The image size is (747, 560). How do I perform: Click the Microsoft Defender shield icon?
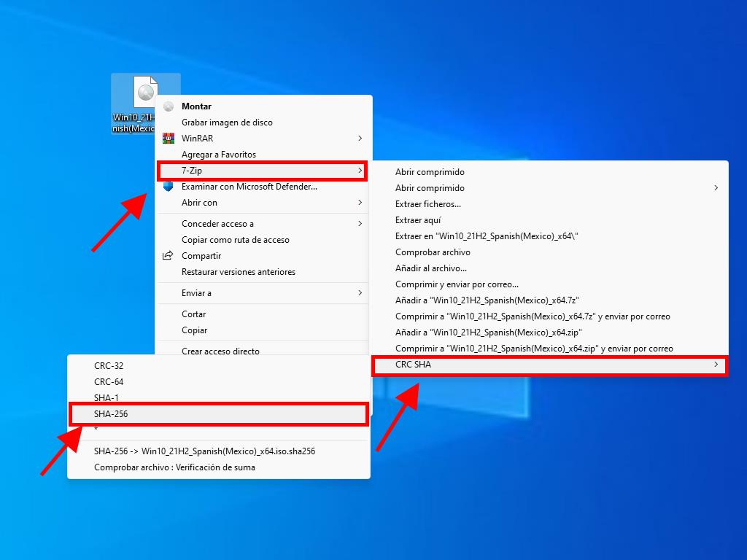click(x=169, y=187)
